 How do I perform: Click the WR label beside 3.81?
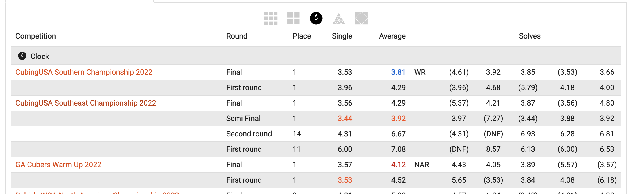(420, 72)
